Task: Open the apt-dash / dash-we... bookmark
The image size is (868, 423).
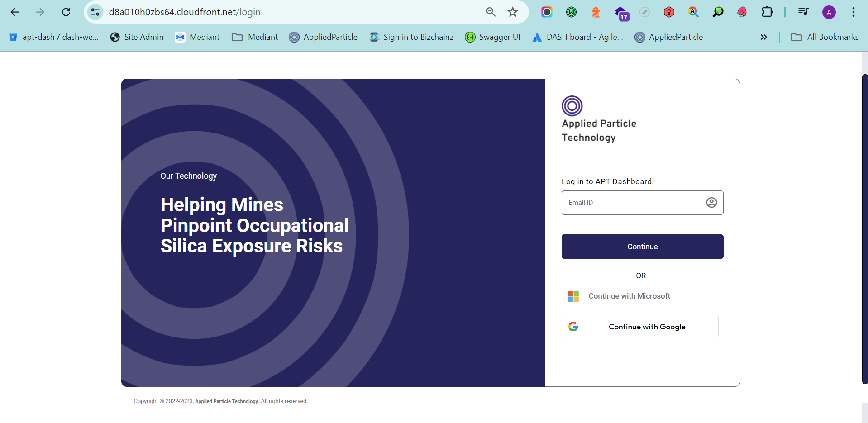Action: 54,37
